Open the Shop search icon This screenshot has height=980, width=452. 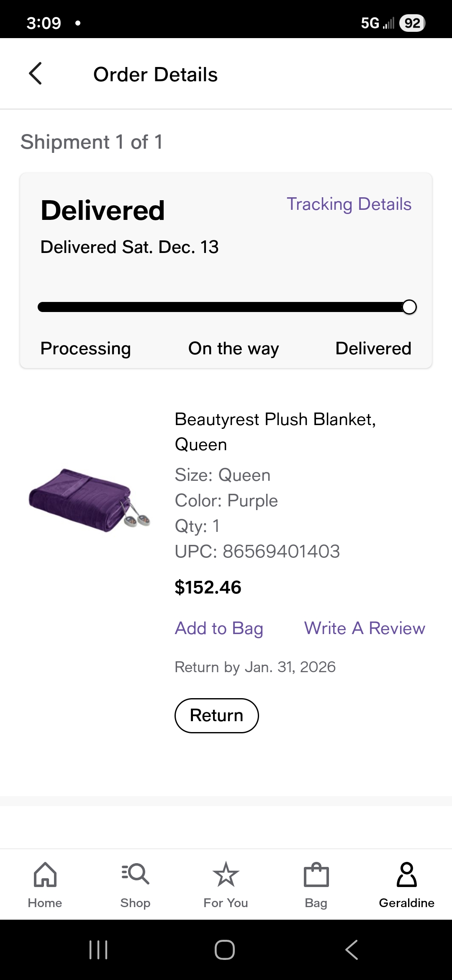click(x=135, y=874)
